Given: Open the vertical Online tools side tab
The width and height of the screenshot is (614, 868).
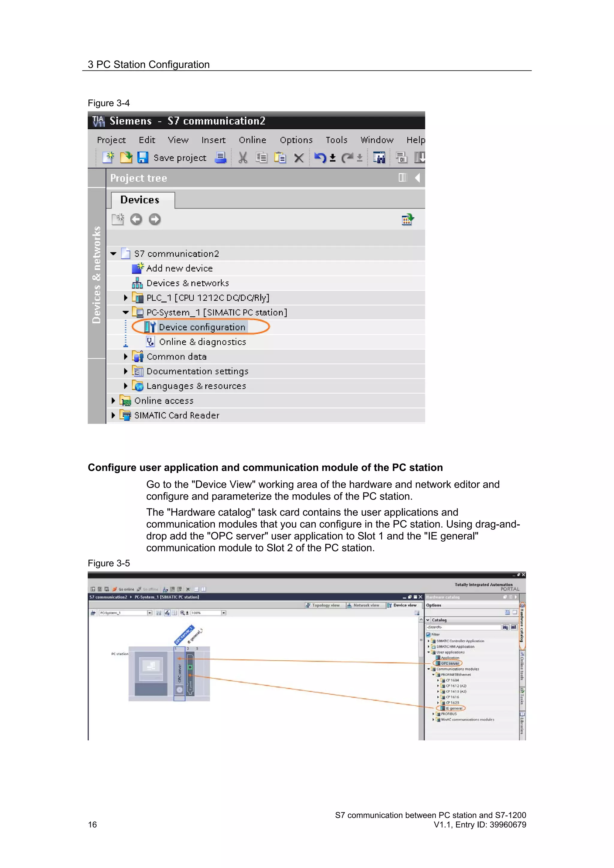Looking at the screenshot, I should (522, 668).
